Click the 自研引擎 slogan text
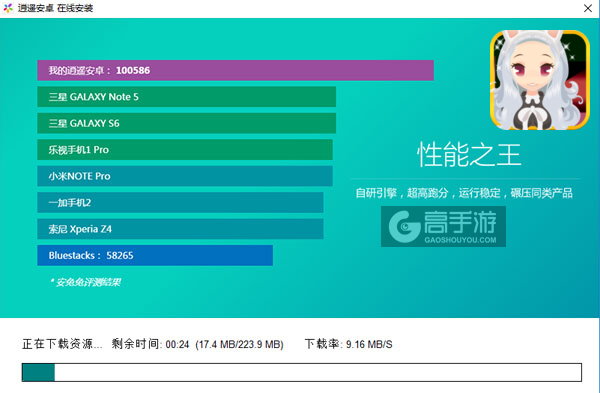Viewport: 600px width, 393px height. [464, 193]
